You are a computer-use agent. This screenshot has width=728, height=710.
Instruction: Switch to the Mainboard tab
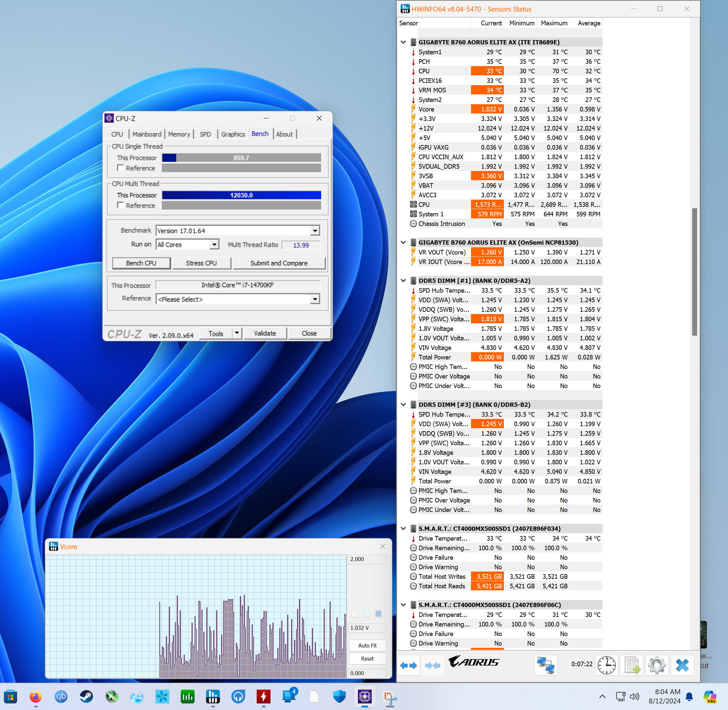point(147,134)
